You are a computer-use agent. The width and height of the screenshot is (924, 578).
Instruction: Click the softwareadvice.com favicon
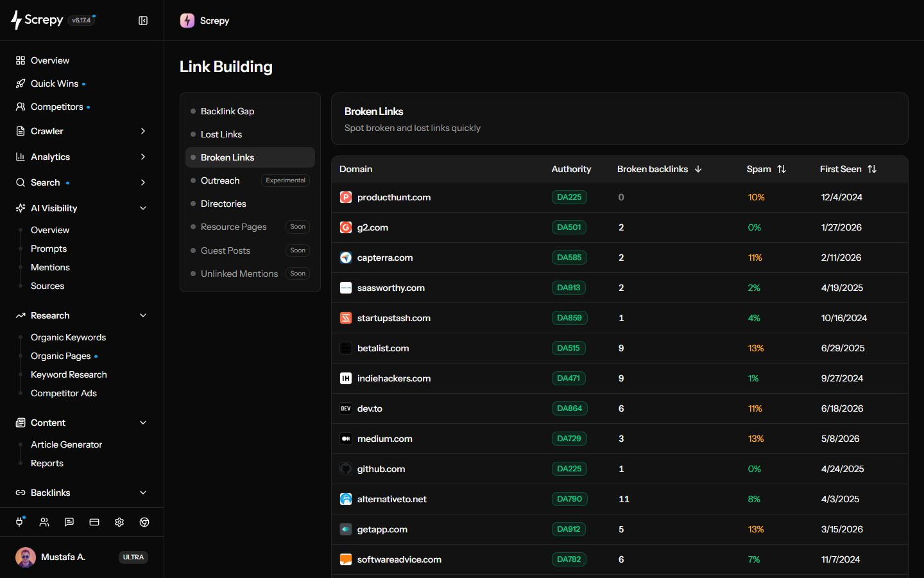pyautogui.click(x=346, y=559)
